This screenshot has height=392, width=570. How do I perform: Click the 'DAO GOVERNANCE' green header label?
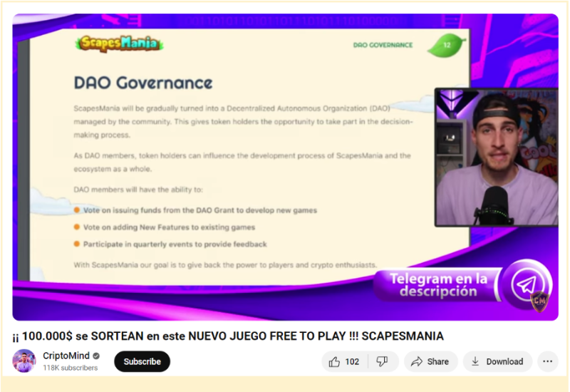[383, 45]
